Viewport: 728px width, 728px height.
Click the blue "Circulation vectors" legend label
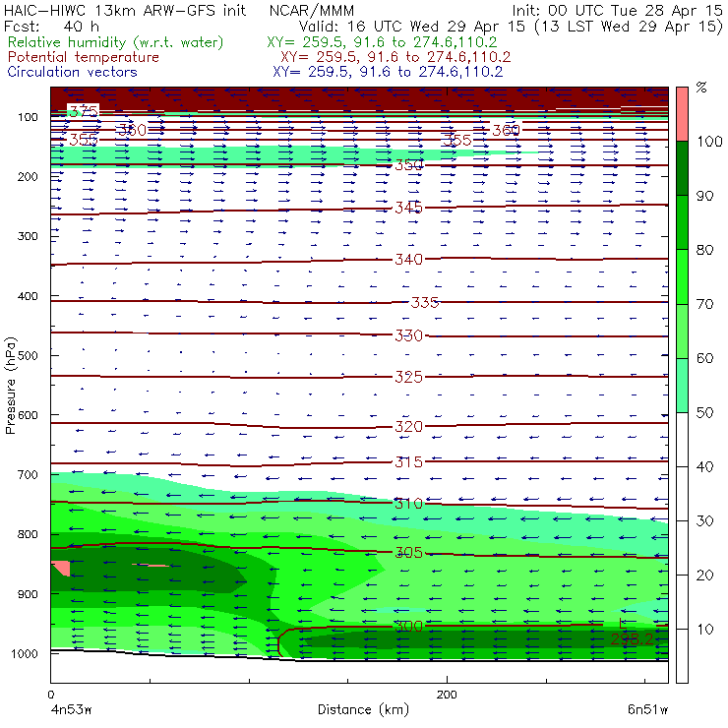pos(73,72)
